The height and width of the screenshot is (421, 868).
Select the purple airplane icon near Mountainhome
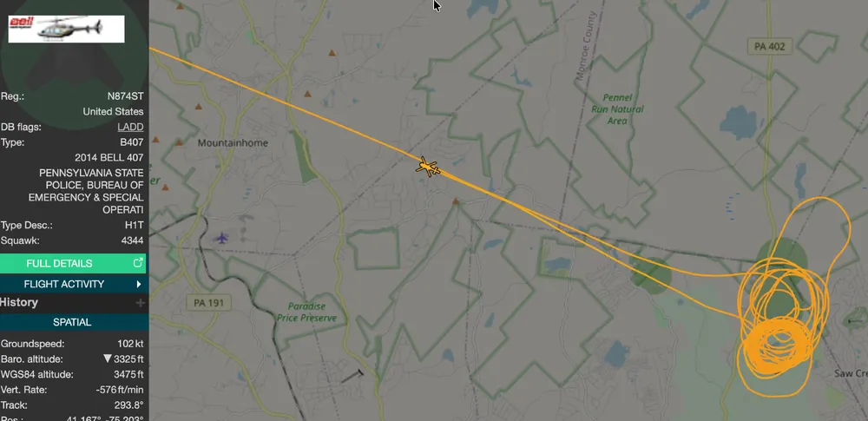221,238
